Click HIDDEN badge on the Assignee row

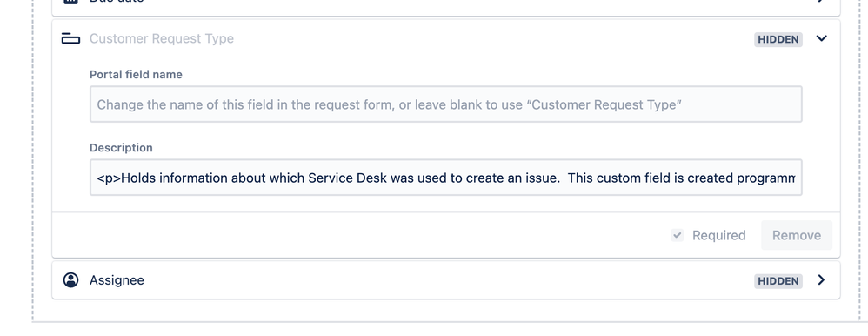pos(778,281)
